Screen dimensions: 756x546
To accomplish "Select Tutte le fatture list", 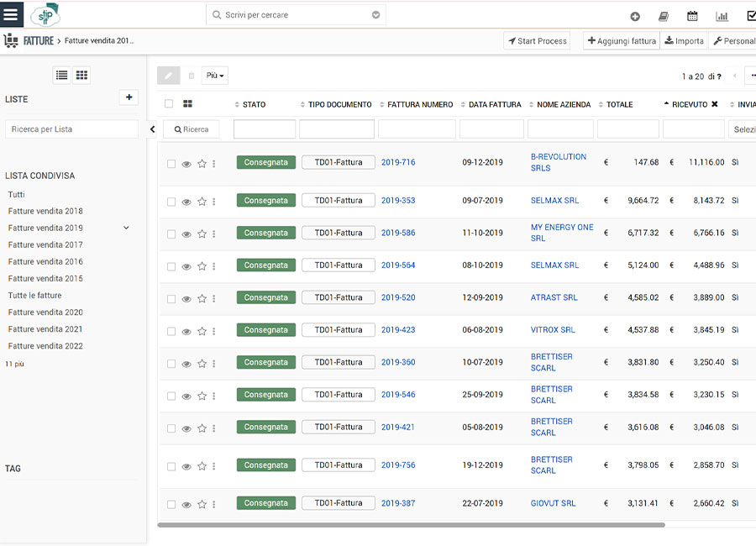I will (35, 296).
